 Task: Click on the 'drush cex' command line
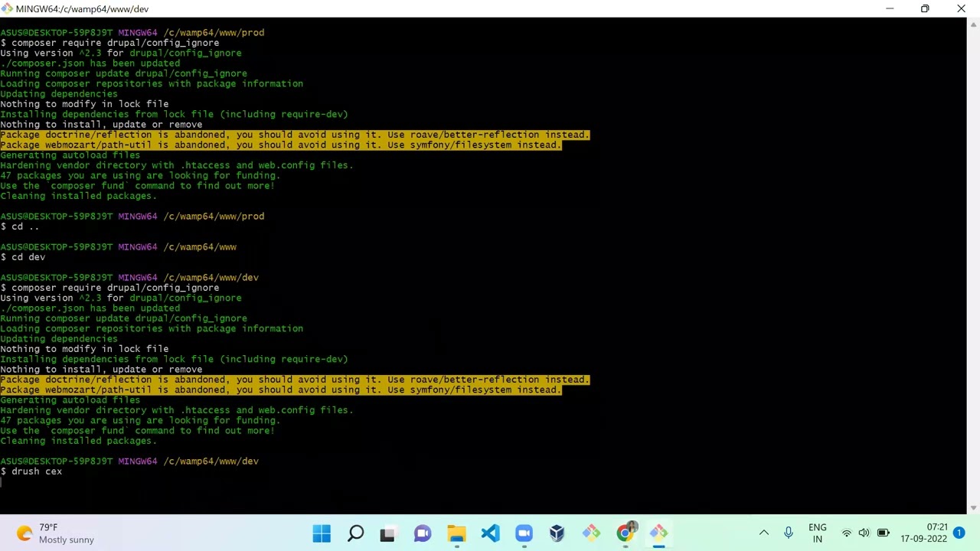(31, 471)
